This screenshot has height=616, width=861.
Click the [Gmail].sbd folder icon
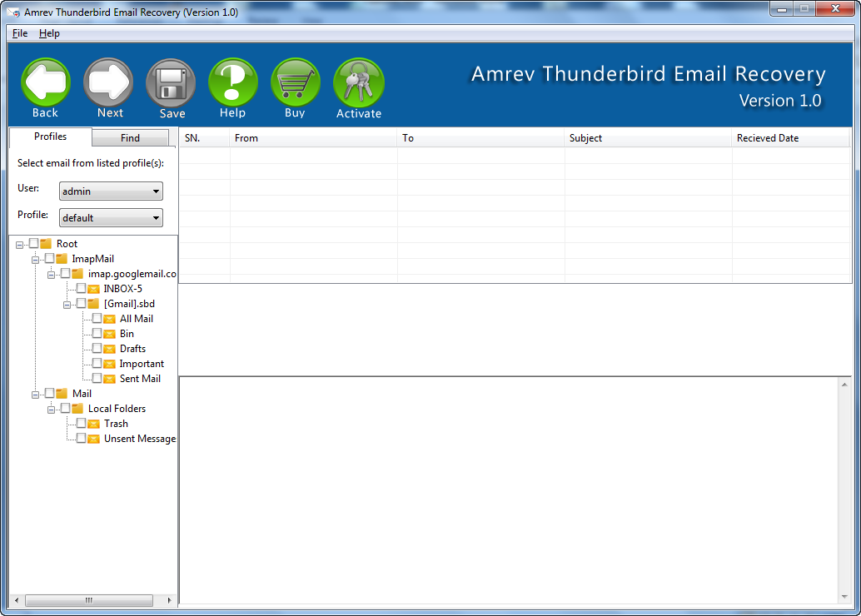tap(93, 304)
